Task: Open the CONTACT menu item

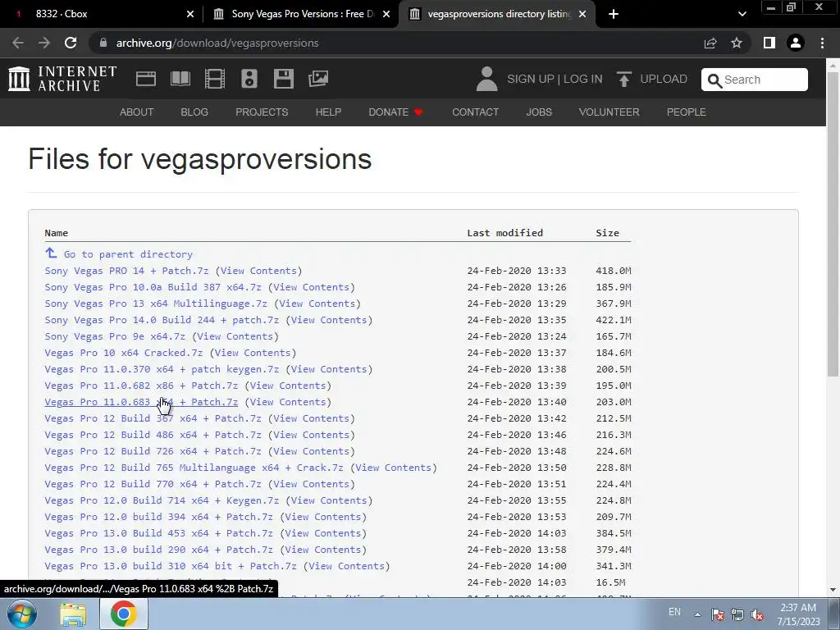Action: [475, 112]
